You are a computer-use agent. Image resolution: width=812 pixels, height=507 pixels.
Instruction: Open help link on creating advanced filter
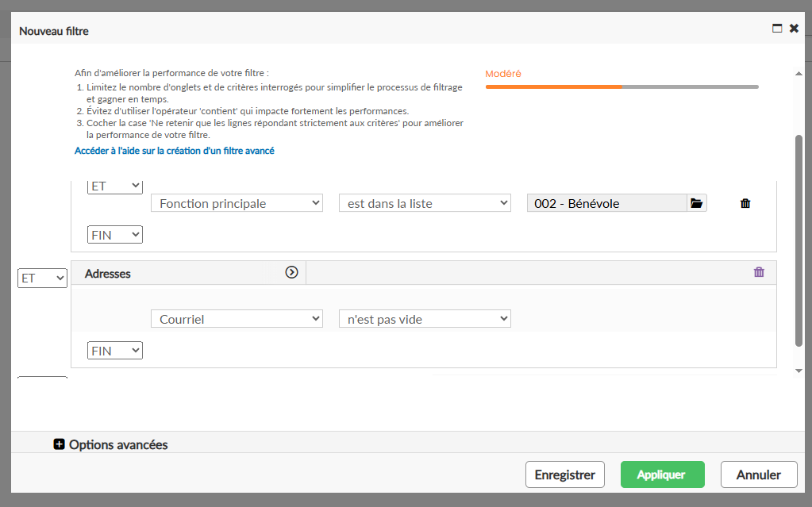coord(175,151)
